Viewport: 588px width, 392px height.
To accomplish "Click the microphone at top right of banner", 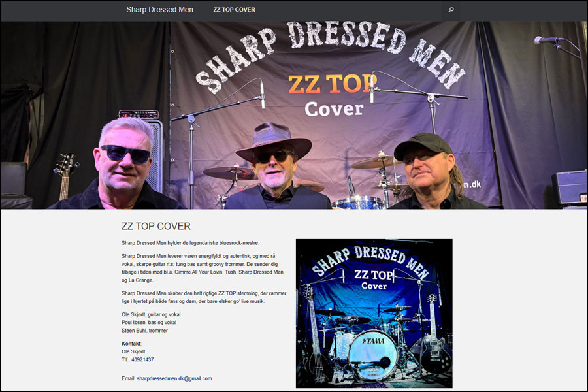I will (548, 39).
